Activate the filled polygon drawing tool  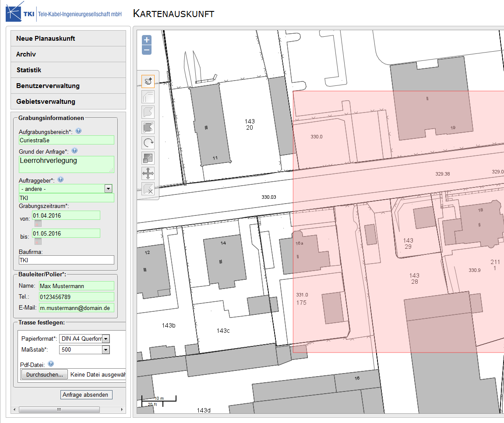tap(148, 127)
